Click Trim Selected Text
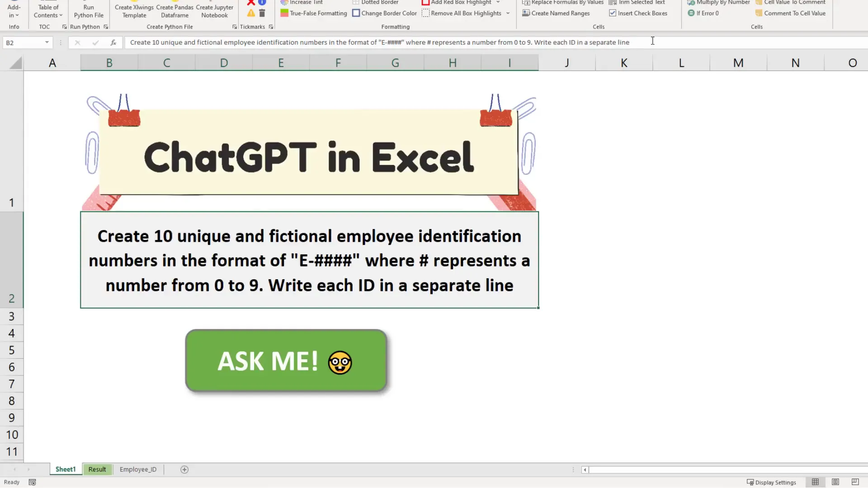 click(x=637, y=3)
